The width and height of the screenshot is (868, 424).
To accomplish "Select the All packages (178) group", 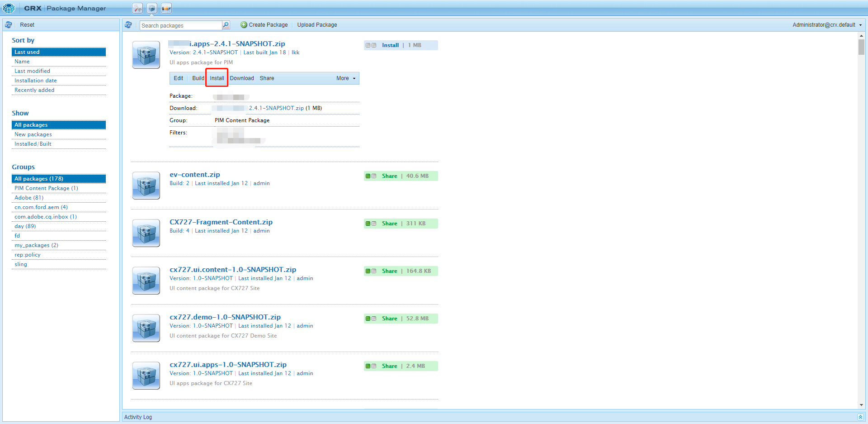I will pyautogui.click(x=59, y=179).
